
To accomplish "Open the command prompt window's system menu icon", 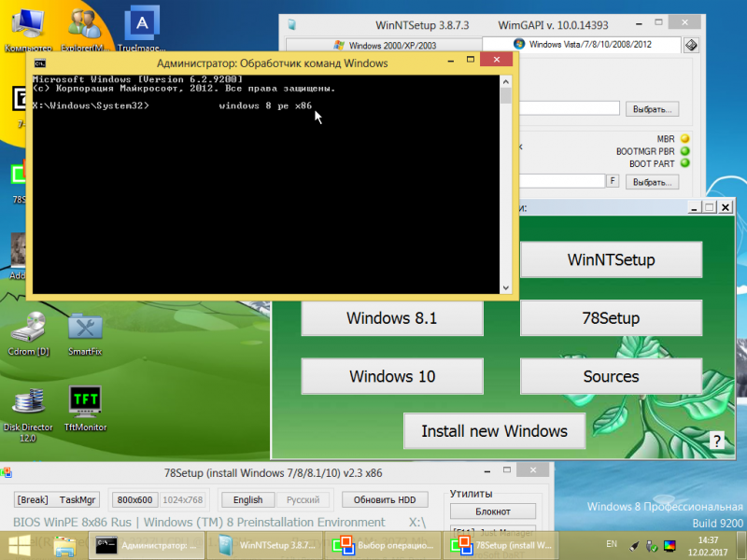I will 40,63.
